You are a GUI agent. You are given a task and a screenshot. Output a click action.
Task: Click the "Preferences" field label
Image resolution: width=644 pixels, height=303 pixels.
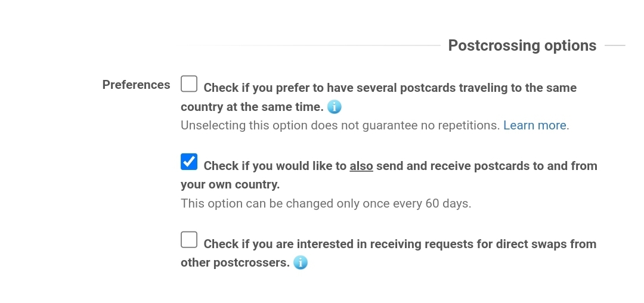[136, 85]
